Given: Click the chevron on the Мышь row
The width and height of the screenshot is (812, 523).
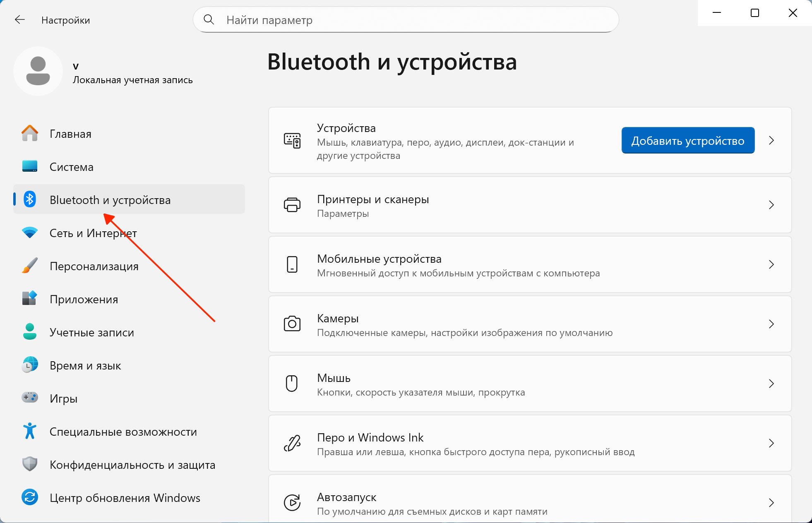Looking at the screenshot, I should 771,384.
